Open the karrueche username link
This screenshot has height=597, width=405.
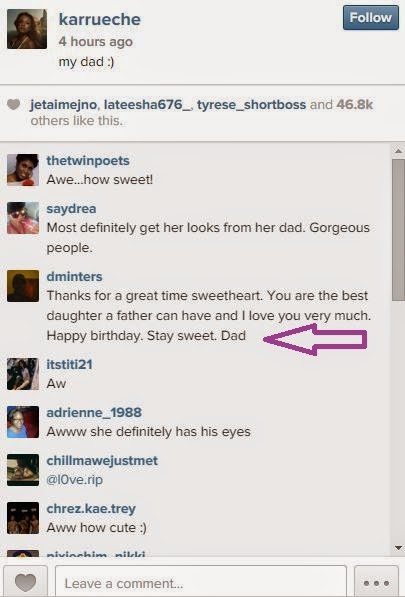tap(100, 19)
